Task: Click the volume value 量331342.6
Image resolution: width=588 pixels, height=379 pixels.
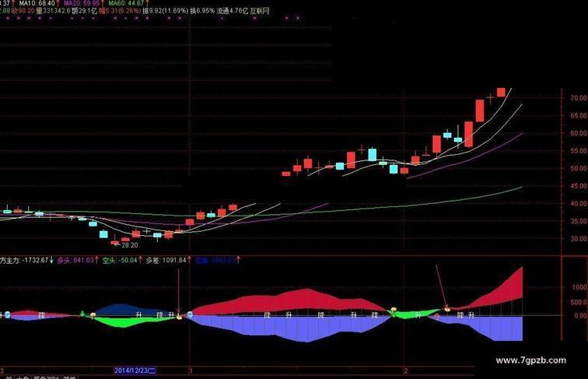Action: pos(53,11)
